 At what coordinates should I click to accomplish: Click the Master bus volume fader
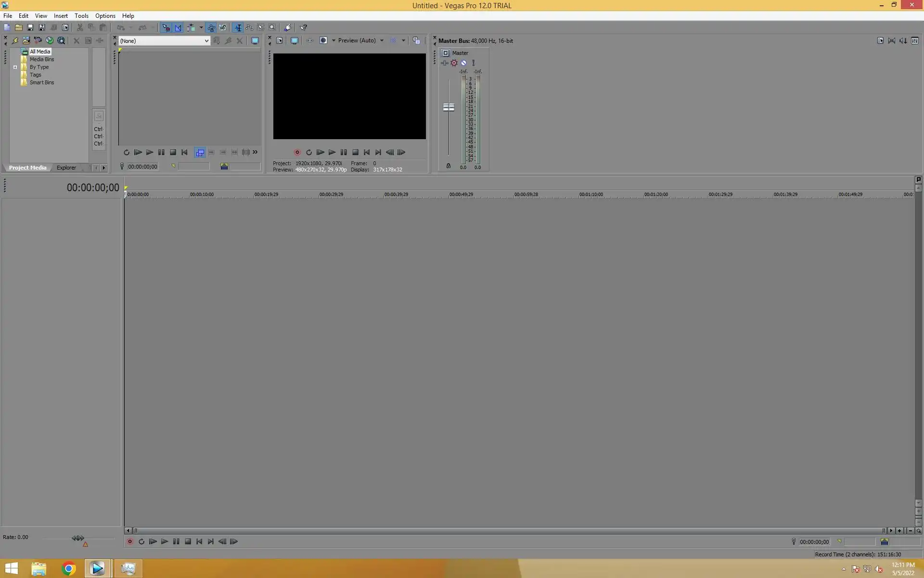[x=449, y=107]
